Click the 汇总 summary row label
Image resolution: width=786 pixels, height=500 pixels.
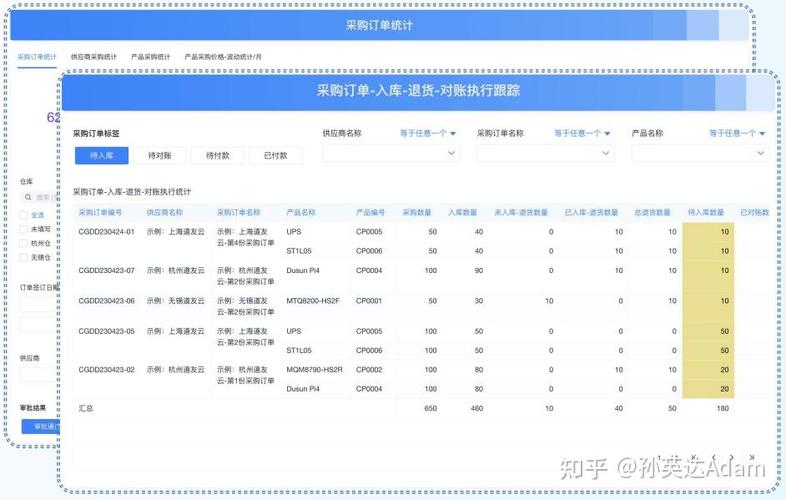pyautogui.click(x=86, y=408)
